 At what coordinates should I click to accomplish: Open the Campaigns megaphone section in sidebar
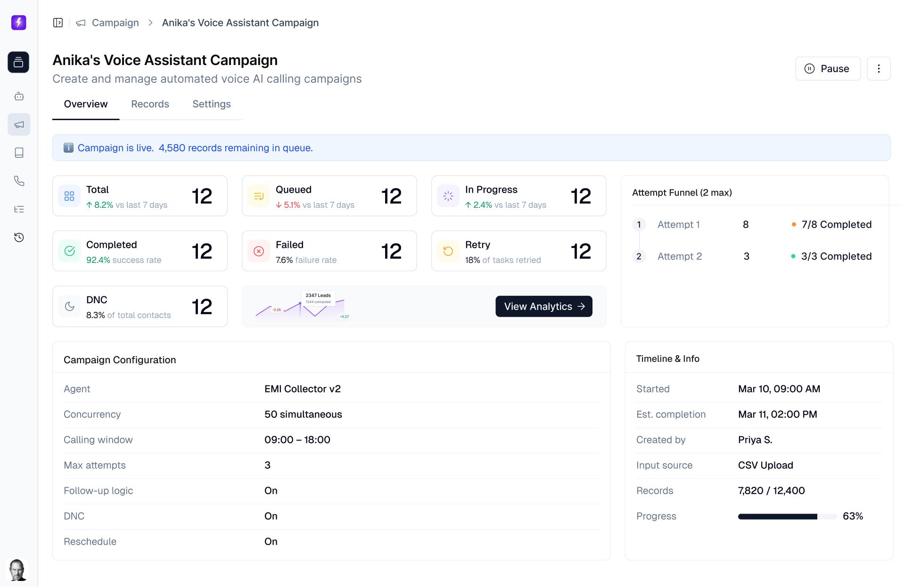19,124
